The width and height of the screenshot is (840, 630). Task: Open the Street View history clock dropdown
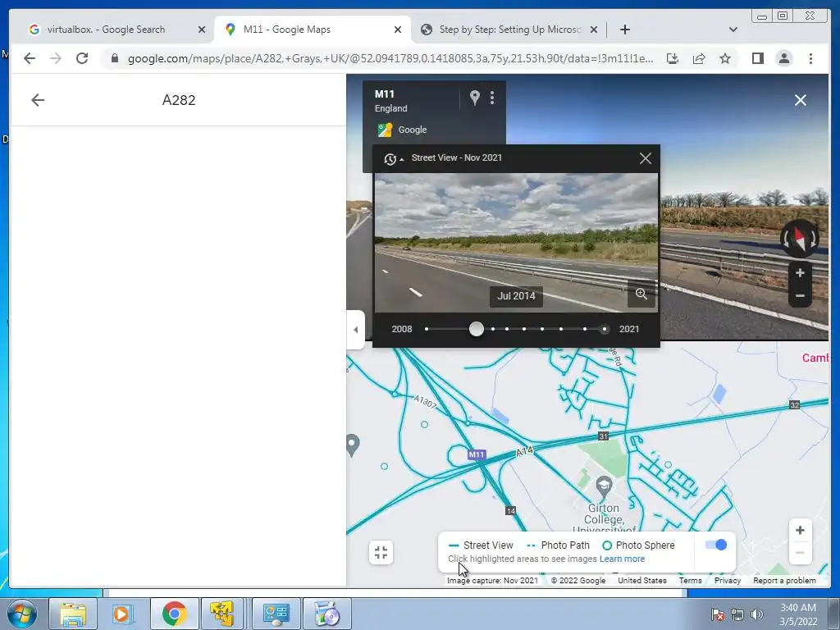point(393,158)
